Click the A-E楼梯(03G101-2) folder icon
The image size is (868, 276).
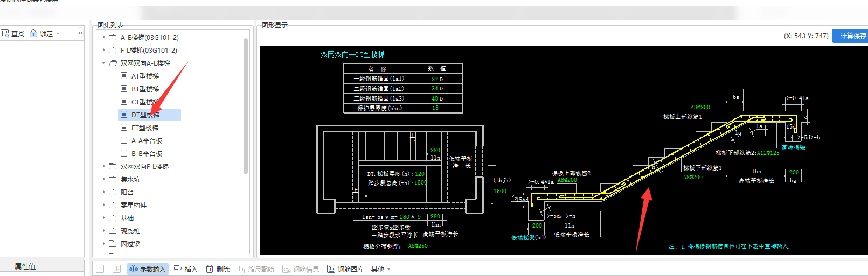113,37
